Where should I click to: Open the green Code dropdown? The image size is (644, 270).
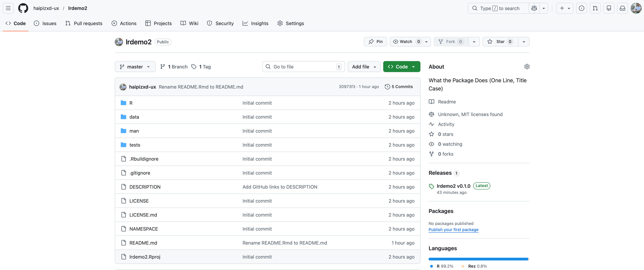(401, 67)
